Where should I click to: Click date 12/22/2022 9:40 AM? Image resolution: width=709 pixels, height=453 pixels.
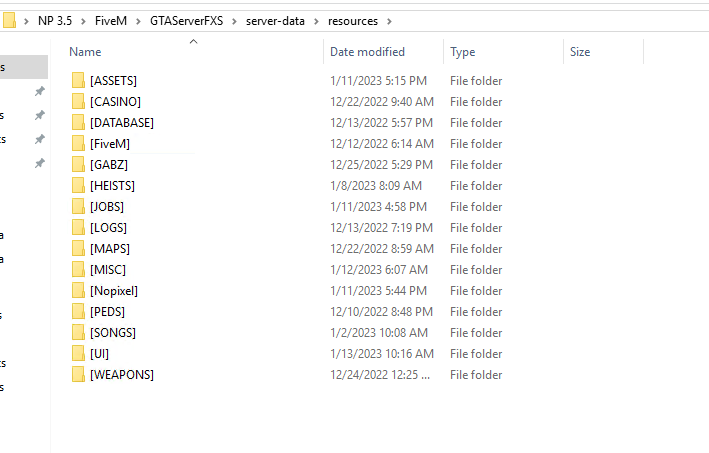(x=382, y=102)
